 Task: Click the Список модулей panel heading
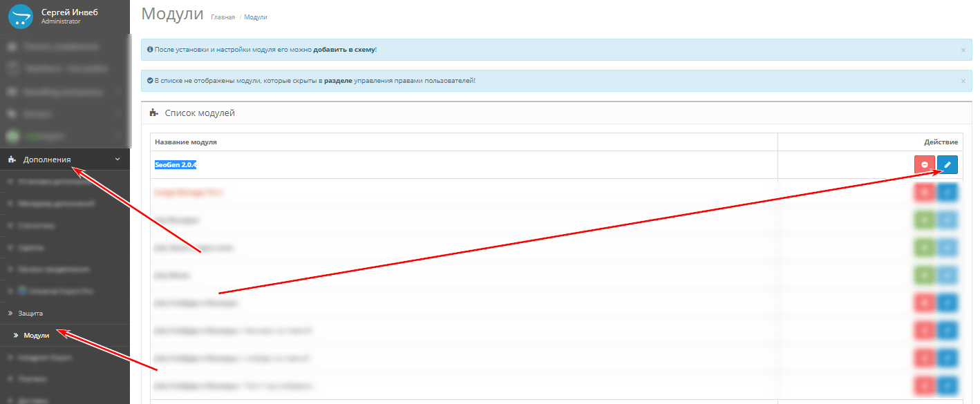tap(200, 113)
